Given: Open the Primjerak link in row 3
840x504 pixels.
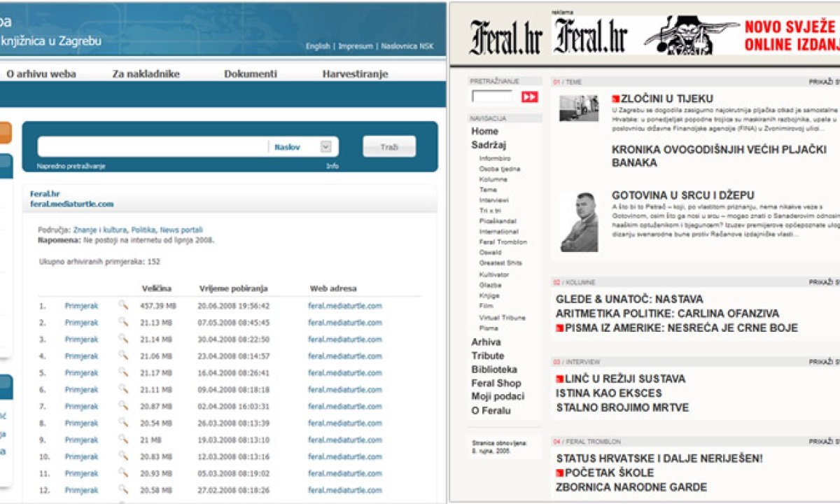Looking at the screenshot, I should pyautogui.click(x=81, y=339).
